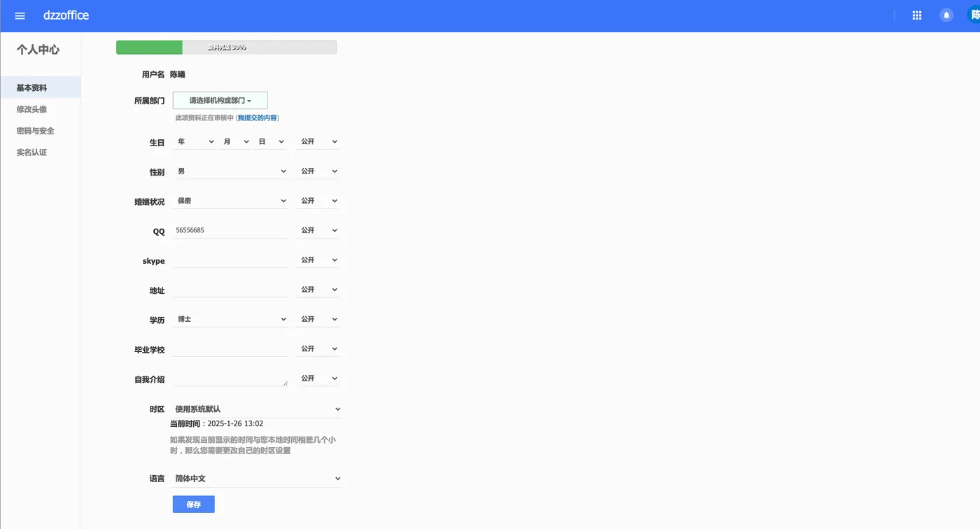Click the 个人中心 heading
The height and width of the screenshot is (529, 980).
pos(38,50)
